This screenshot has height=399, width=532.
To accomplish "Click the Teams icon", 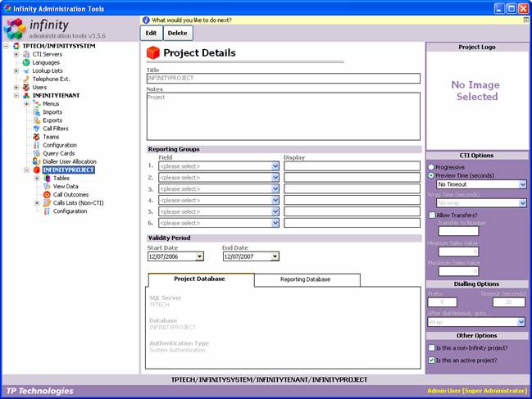I will (x=37, y=137).
